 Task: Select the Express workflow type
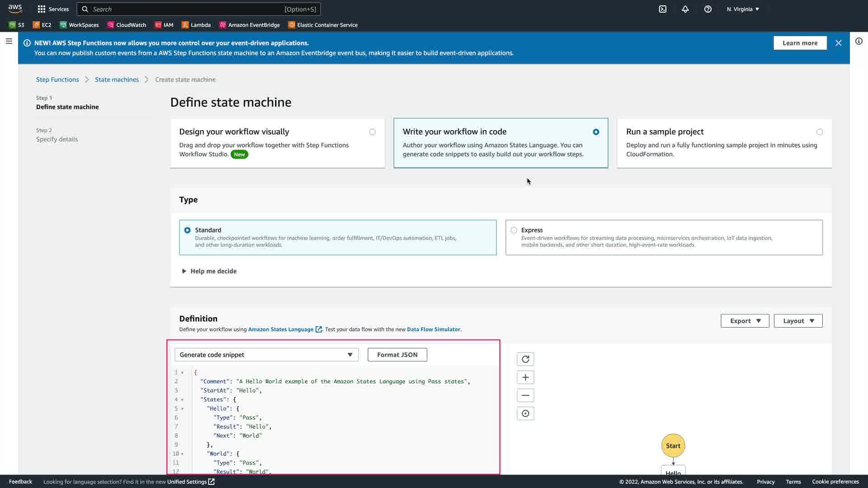pos(514,230)
